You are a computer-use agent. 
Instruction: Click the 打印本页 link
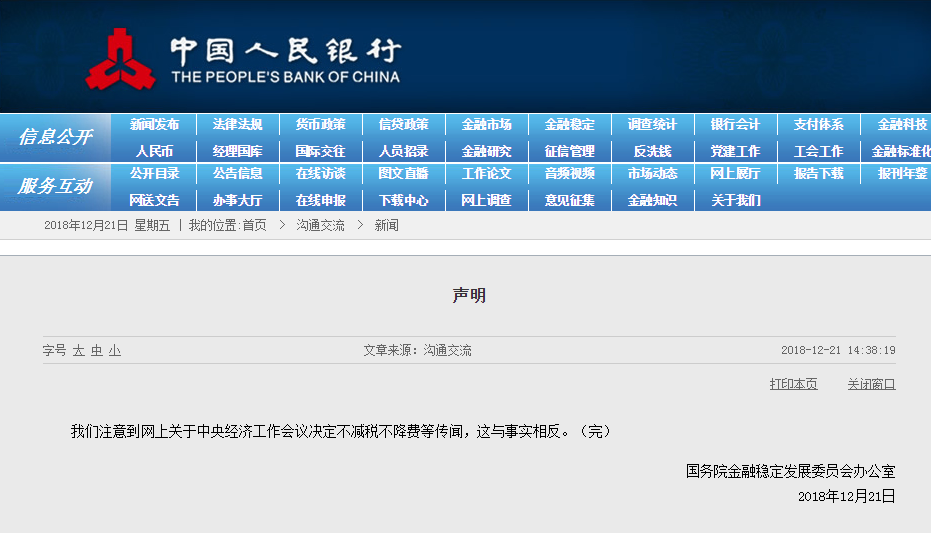tap(793, 384)
